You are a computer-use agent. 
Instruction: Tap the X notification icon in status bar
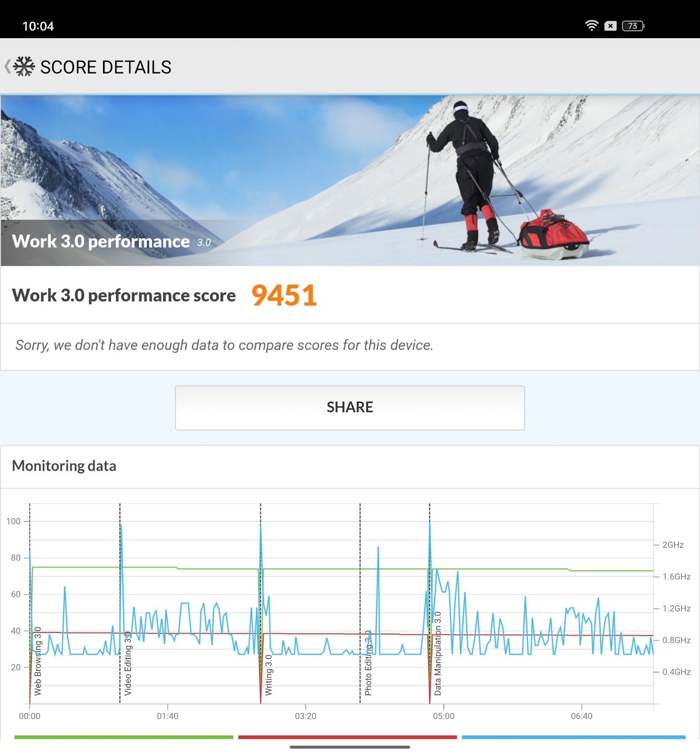(x=610, y=26)
